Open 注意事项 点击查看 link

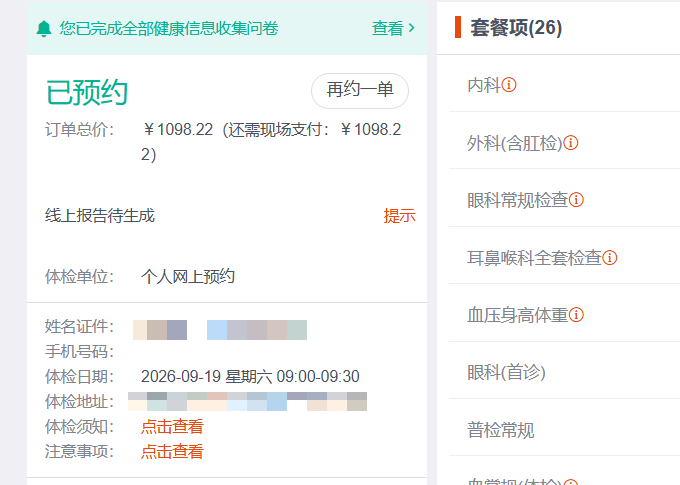pyautogui.click(x=172, y=452)
